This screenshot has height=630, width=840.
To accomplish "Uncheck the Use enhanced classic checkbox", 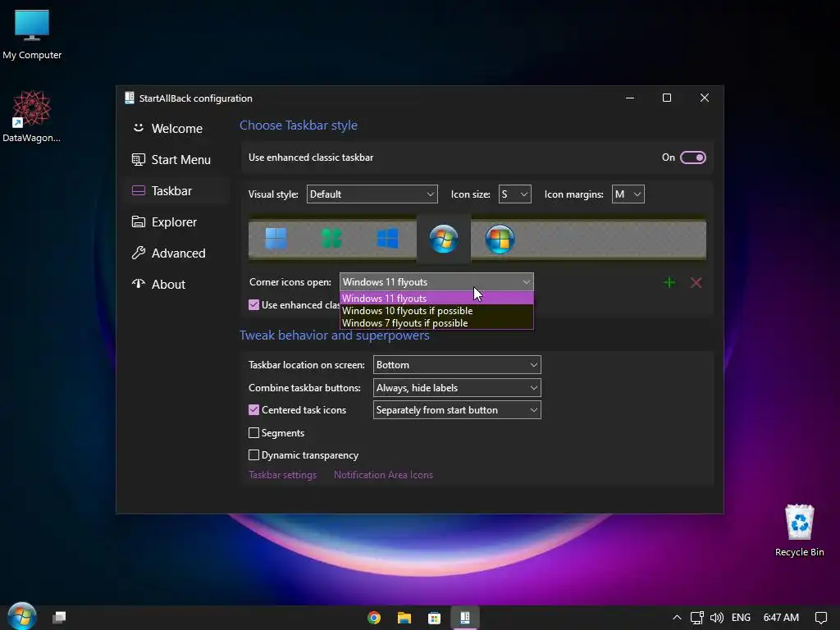I will click(x=254, y=305).
